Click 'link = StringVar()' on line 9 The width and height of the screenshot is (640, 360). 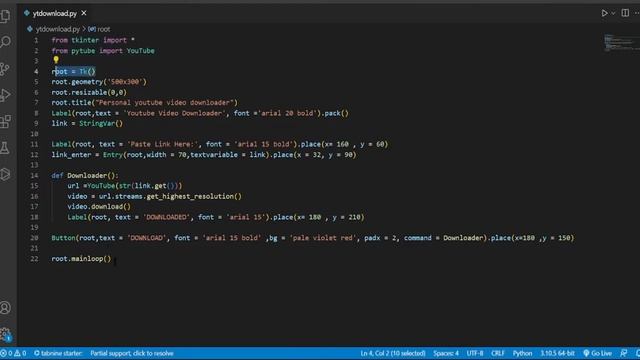click(87, 123)
